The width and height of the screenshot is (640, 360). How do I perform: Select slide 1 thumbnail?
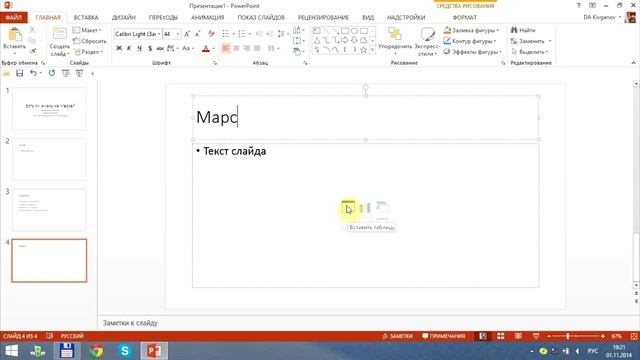pyautogui.click(x=49, y=109)
